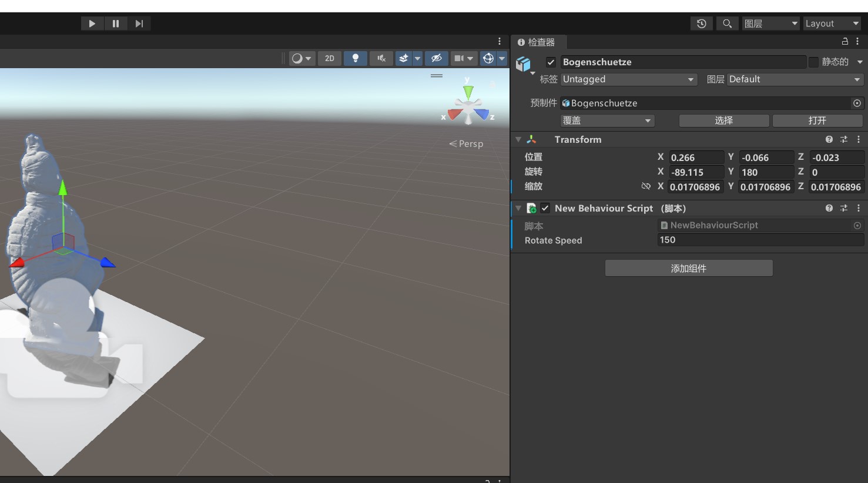
Task: Click the Pause button in top toolbar
Action: 116,24
